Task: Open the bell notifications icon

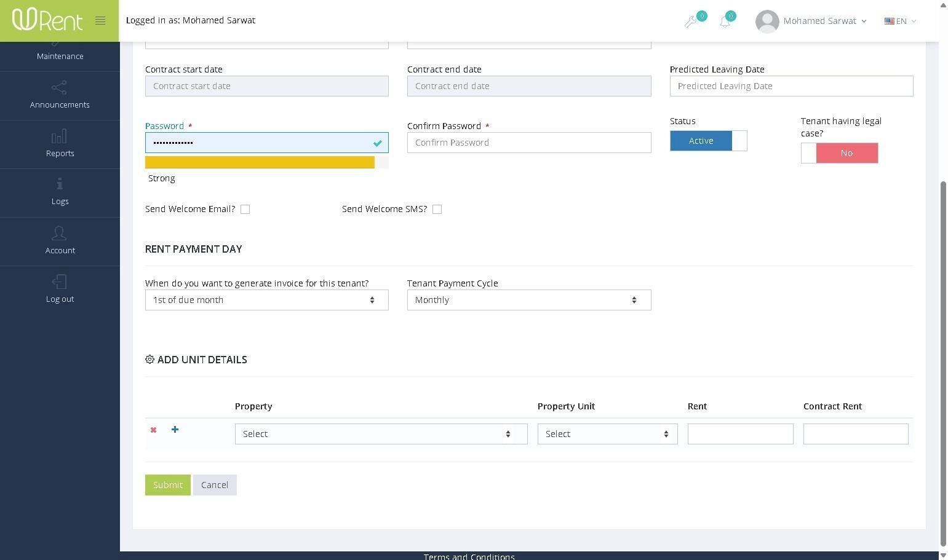Action: 725,22
